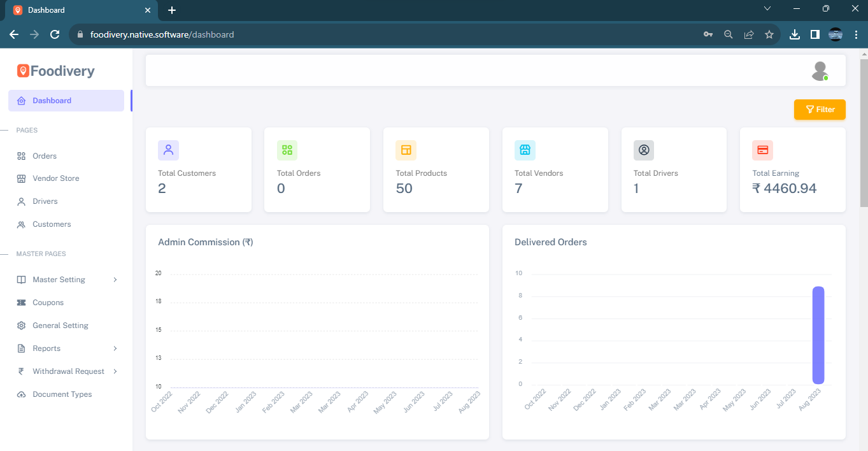Click the Total Products layout icon
Viewport: 868px width, 451px height.
click(406, 150)
